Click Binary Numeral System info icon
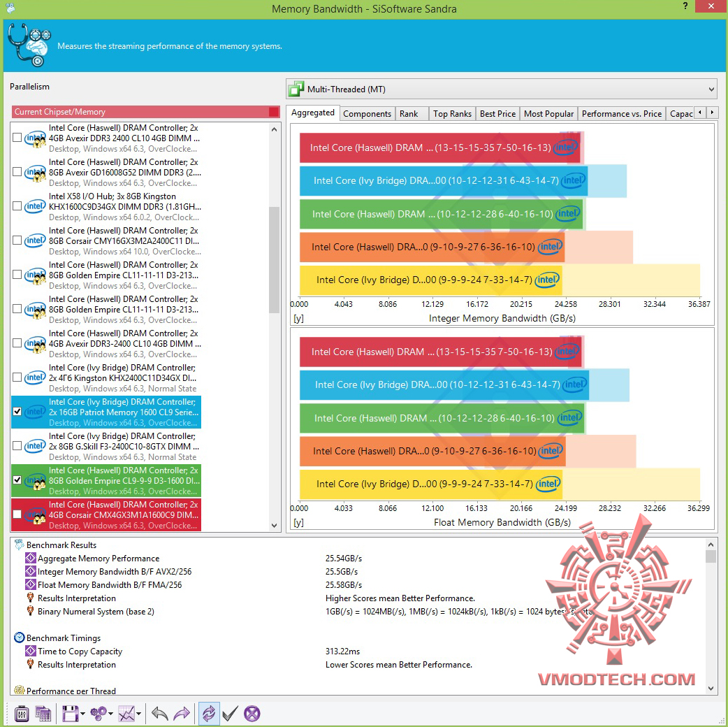 click(x=31, y=611)
